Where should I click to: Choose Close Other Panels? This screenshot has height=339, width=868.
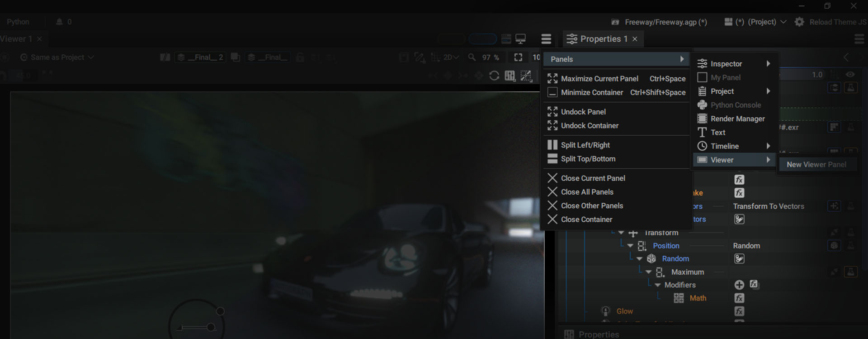[x=616, y=205]
